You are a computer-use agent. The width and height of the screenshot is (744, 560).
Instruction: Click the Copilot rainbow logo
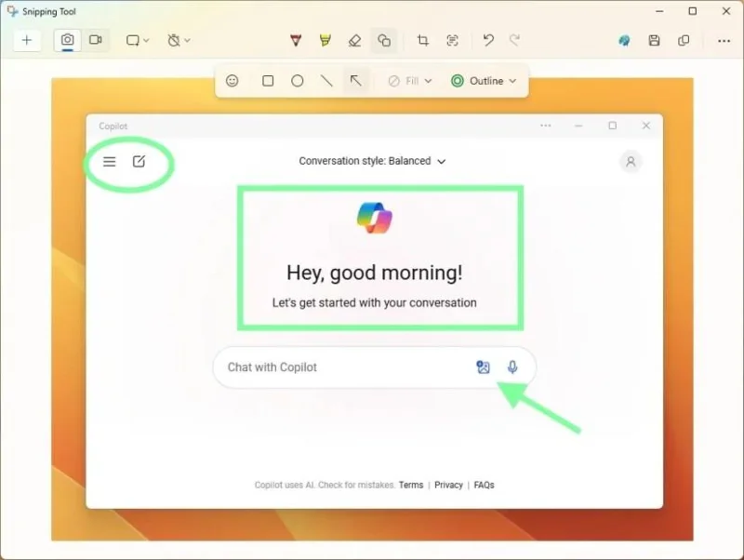[375, 219]
